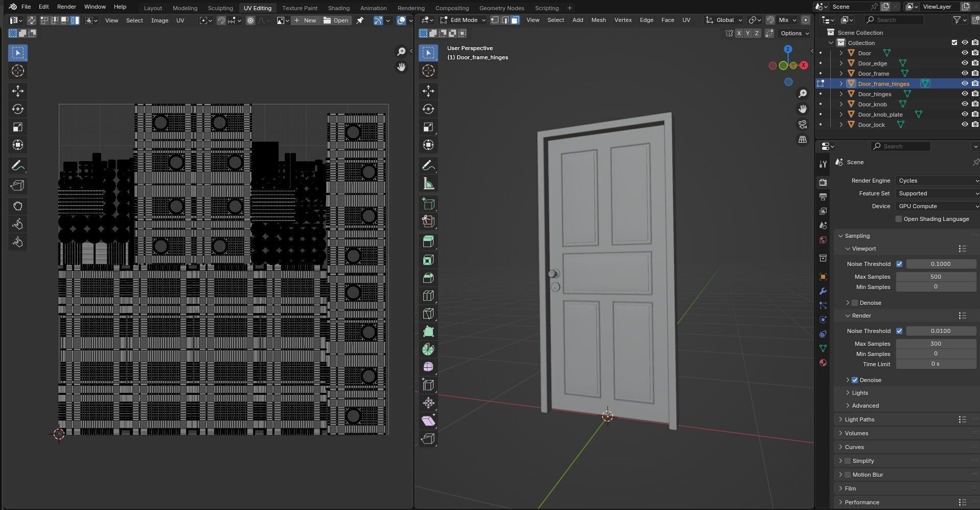This screenshot has height=510, width=980.
Task: Click the camera view icon in 3D viewport
Action: pyautogui.click(x=803, y=124)
